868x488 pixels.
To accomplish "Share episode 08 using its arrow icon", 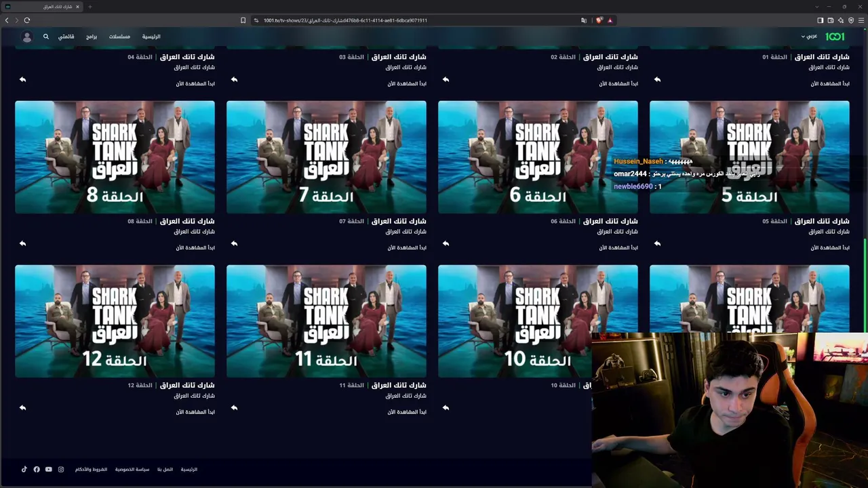I will coord(22,243).
